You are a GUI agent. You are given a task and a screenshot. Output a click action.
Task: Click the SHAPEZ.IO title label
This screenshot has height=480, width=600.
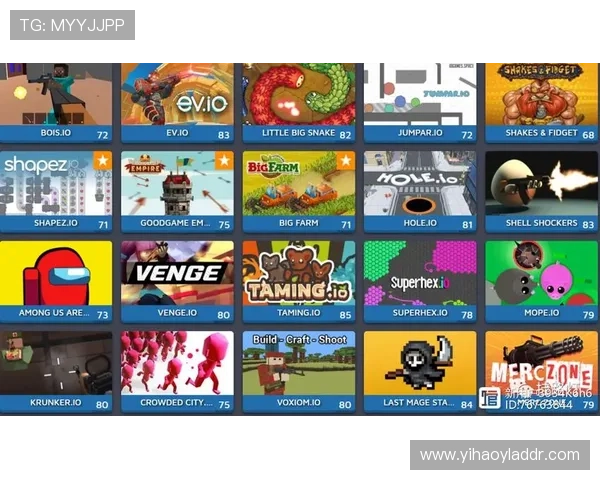(56, 223)
